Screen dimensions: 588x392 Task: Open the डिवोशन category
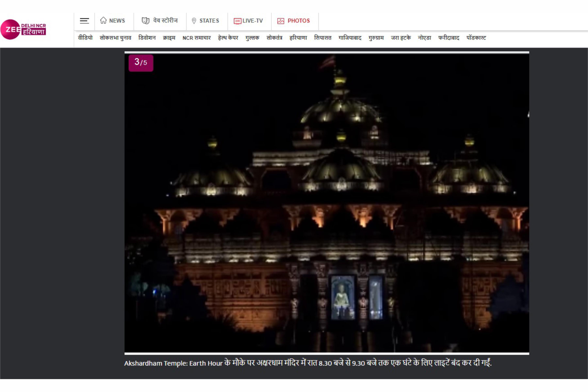[147, 38]
